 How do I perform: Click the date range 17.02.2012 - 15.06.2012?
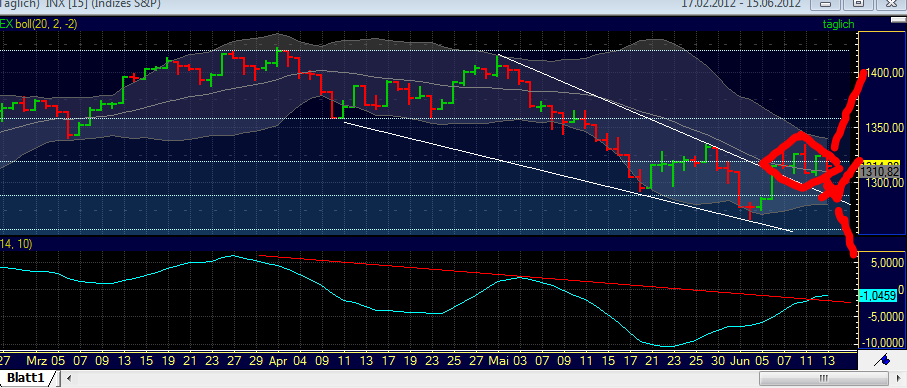coord(741,4)
